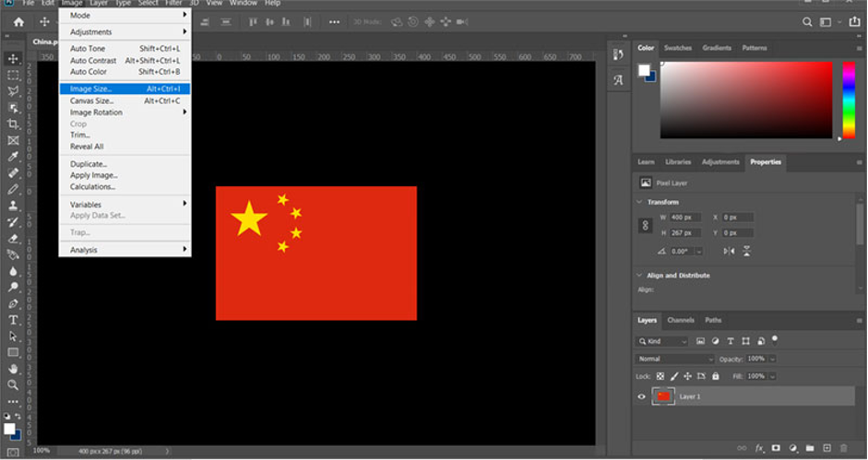Open the Fill dropdown arrow

pos(772,376)
